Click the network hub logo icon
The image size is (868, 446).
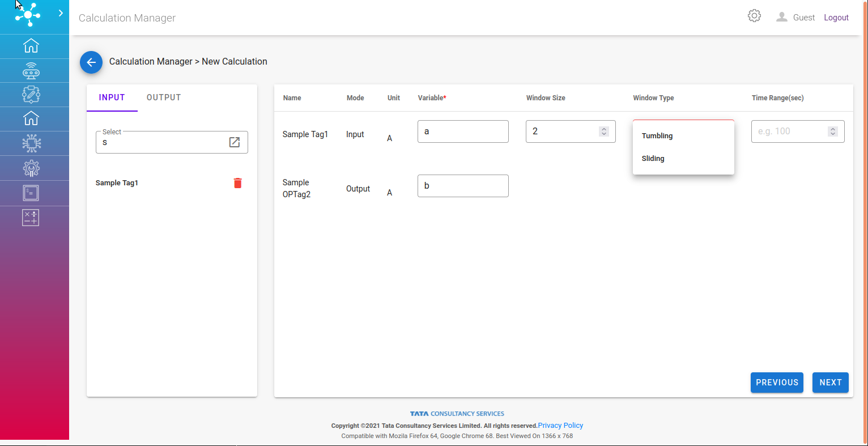coord(28,14)
